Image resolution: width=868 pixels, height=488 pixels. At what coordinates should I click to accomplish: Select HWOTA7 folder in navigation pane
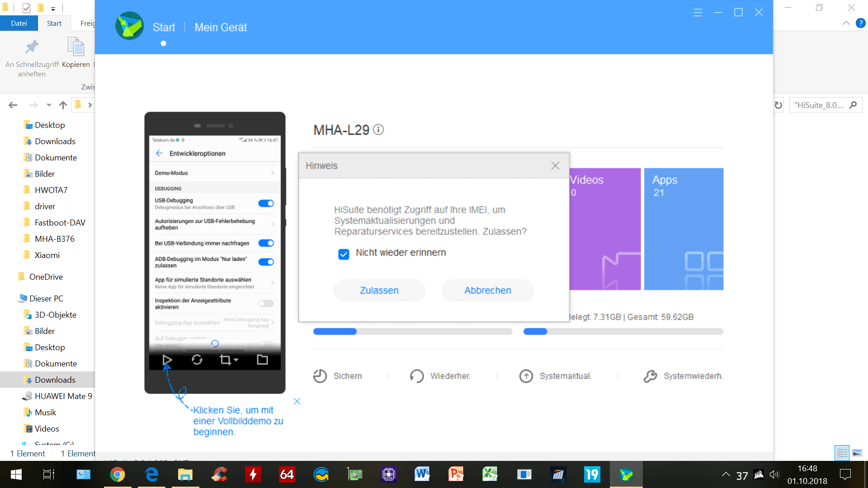[51, 190]
